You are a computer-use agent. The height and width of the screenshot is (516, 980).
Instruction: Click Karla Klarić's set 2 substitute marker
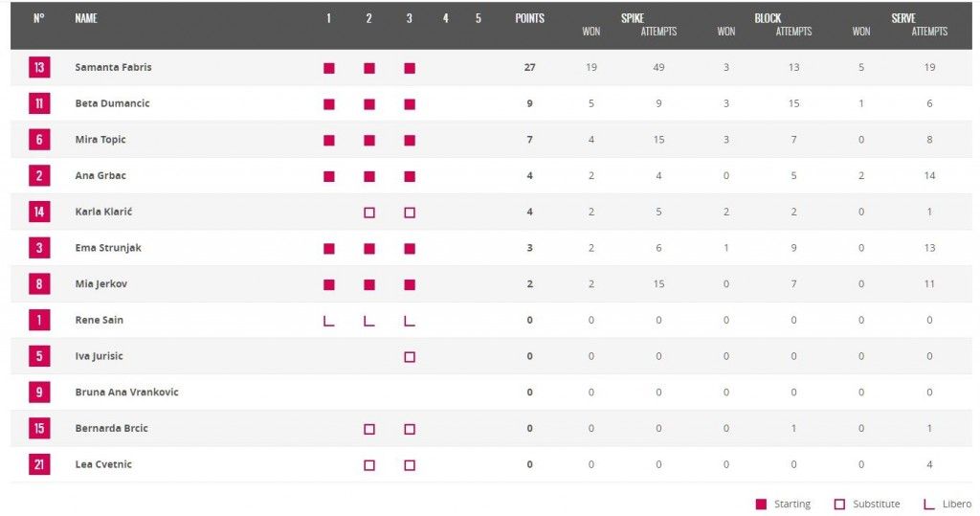(x=369, y=213)
